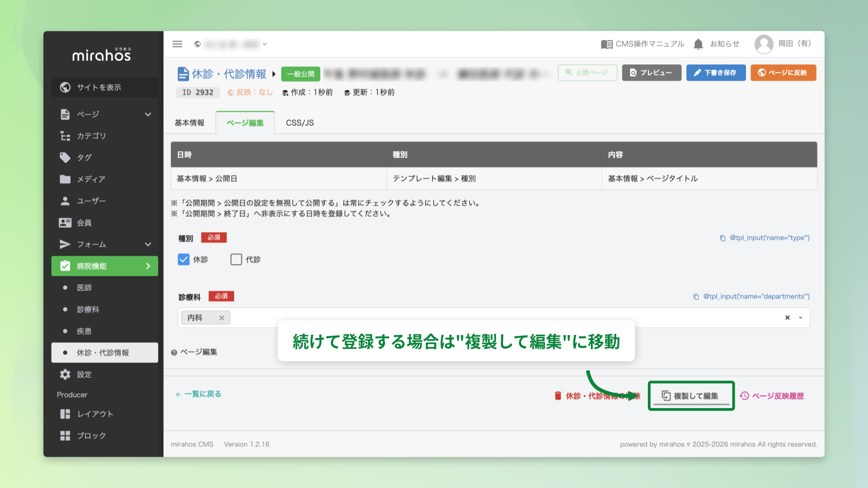The height and width of the screenshot is (488, 868).
Task: Click the mirahos logo
Action: click(102, 55)
